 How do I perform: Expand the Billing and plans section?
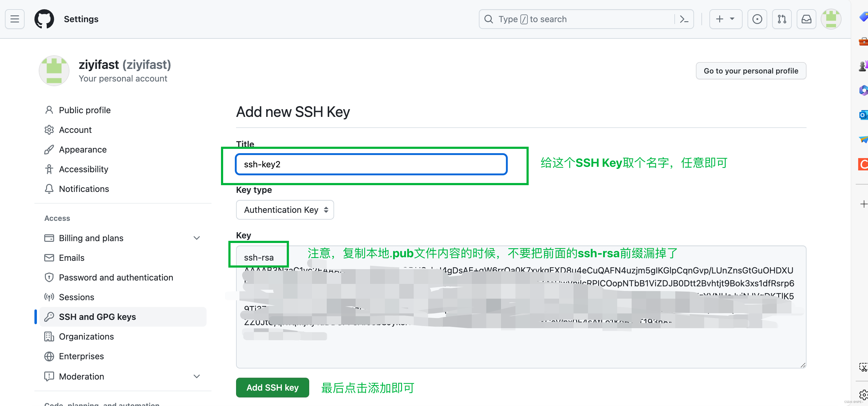pos(197,238)
